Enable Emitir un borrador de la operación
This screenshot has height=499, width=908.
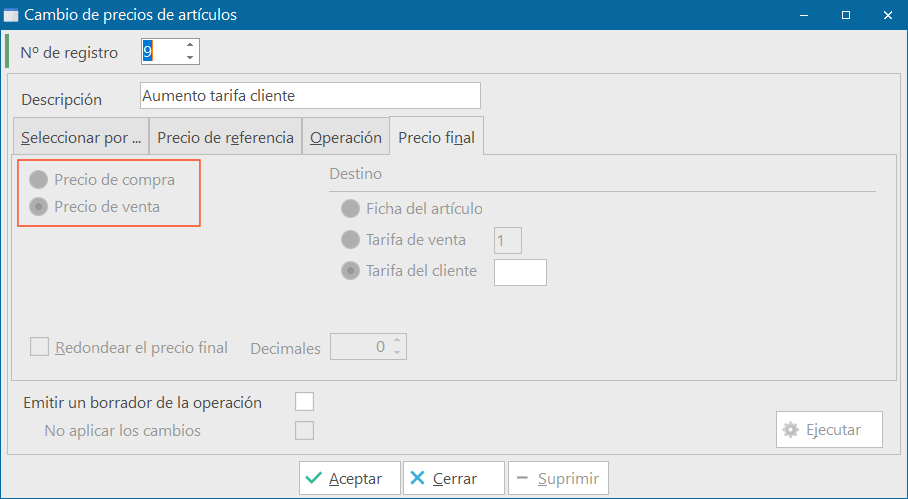point(305,402)
